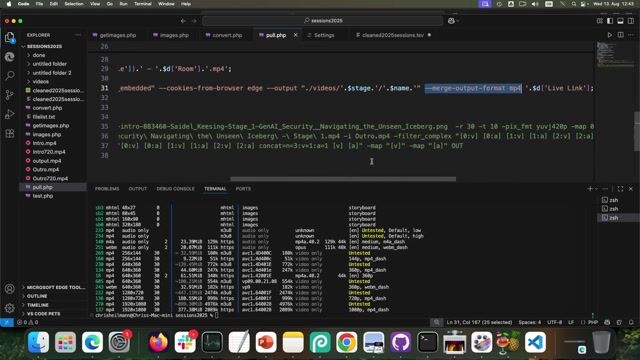Expand the Microsoft Edge Tools section

point(53,287)
